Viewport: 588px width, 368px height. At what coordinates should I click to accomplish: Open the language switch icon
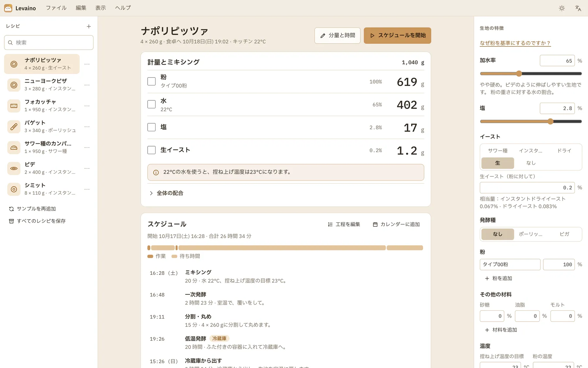[x=578, y=8]
